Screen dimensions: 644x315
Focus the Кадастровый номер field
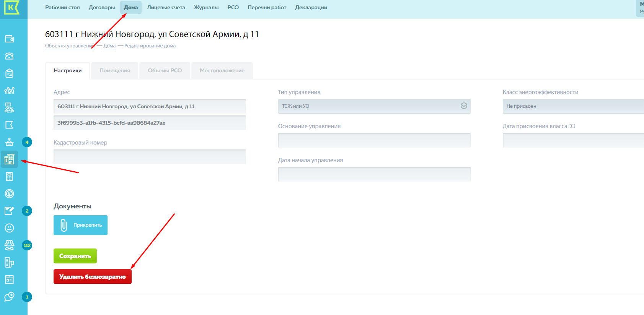coord(150,157)
